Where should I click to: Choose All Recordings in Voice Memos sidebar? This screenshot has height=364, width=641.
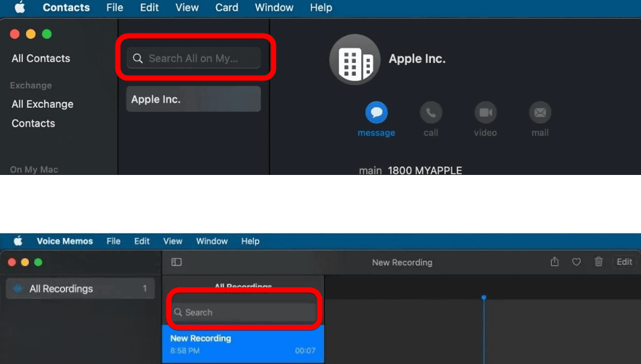click(x=61, y=289)
